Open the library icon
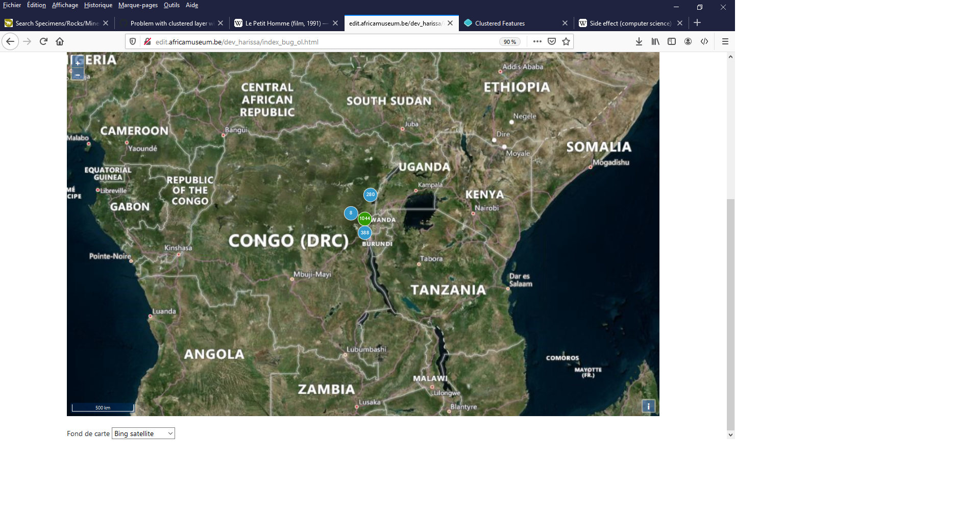 655,41
